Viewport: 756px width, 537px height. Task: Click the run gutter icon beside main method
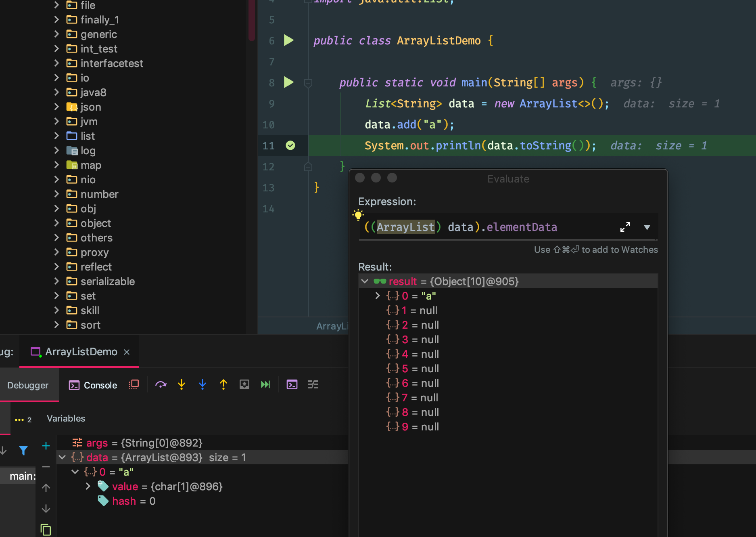point(288,82)
